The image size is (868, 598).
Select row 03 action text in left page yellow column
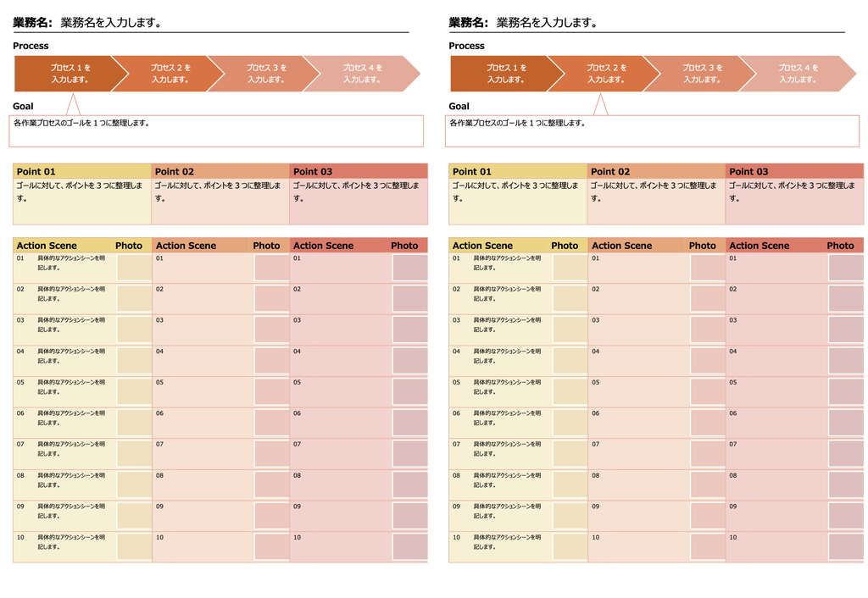point(71,324)
